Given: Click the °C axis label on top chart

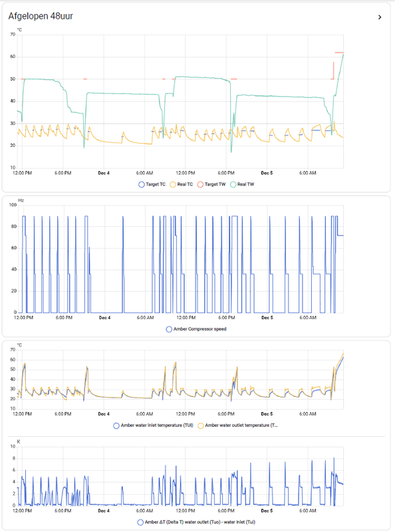Looking at the screenshot, I should (x=19, y=30).
